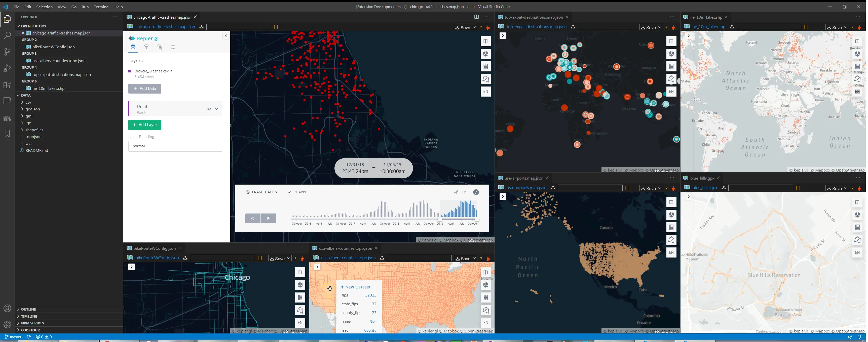Click the EN locale icon on blue_hills map
This screenshot has width=868, height=342.
[x=857, y=252]
